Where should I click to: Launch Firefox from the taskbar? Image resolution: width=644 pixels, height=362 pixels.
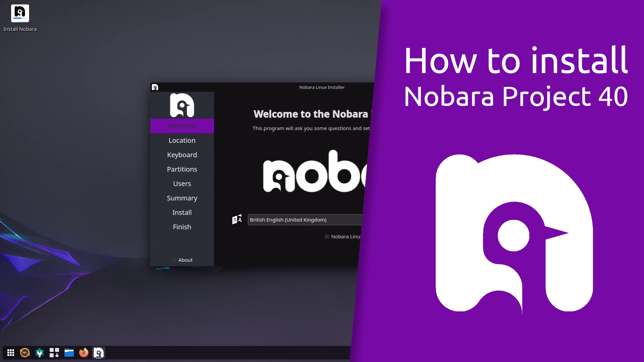tap(84, 353)
